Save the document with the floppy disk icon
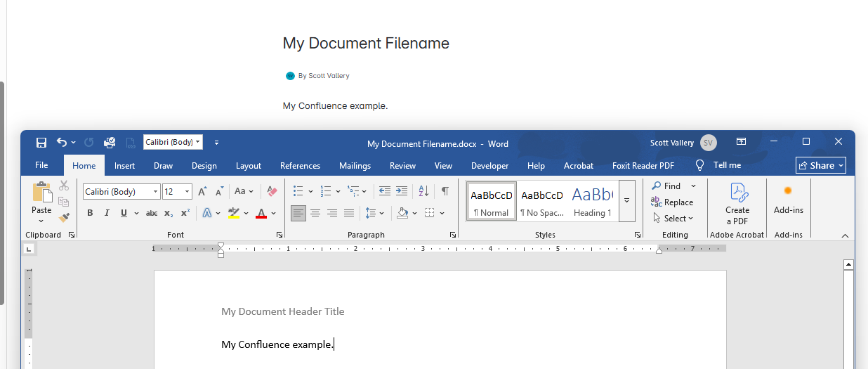 (x=41, y=143)
